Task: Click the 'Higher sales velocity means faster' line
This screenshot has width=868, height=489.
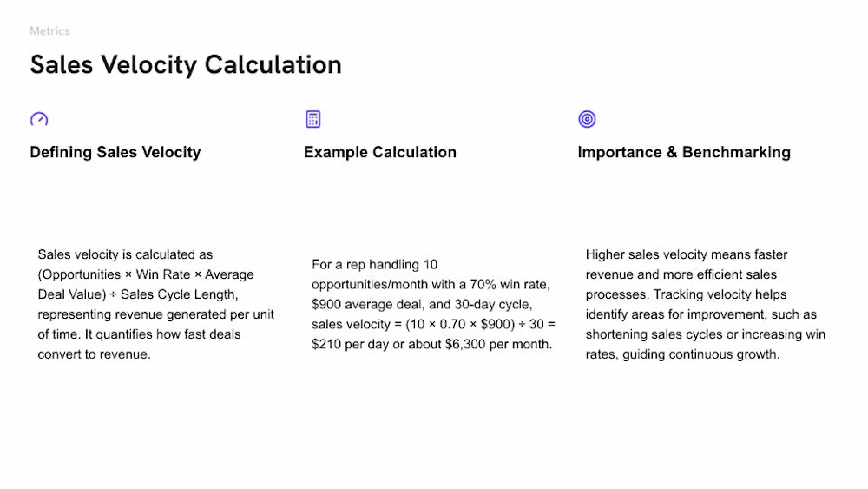Action: 687,254
